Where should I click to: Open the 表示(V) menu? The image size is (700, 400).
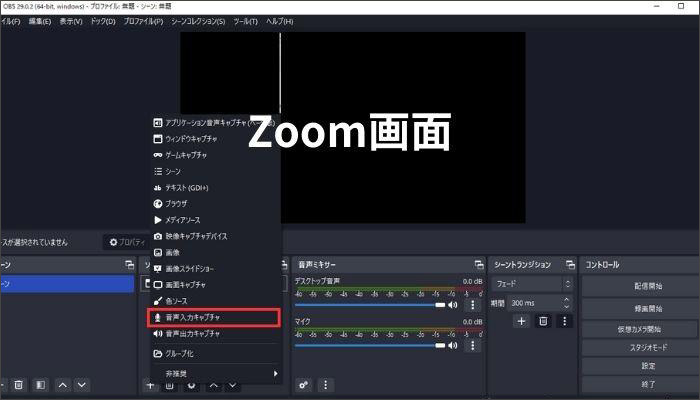pos(71,21)
